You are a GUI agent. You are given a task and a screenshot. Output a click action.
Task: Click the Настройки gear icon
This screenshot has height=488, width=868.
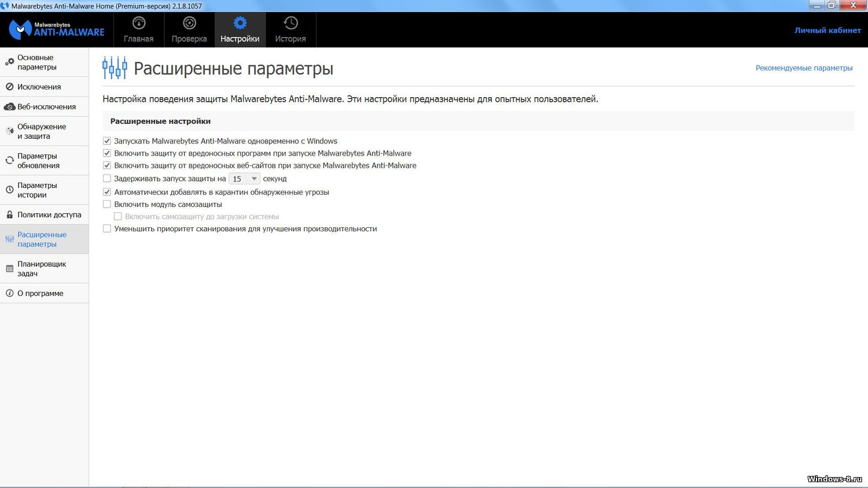click(x=240, y=23)
